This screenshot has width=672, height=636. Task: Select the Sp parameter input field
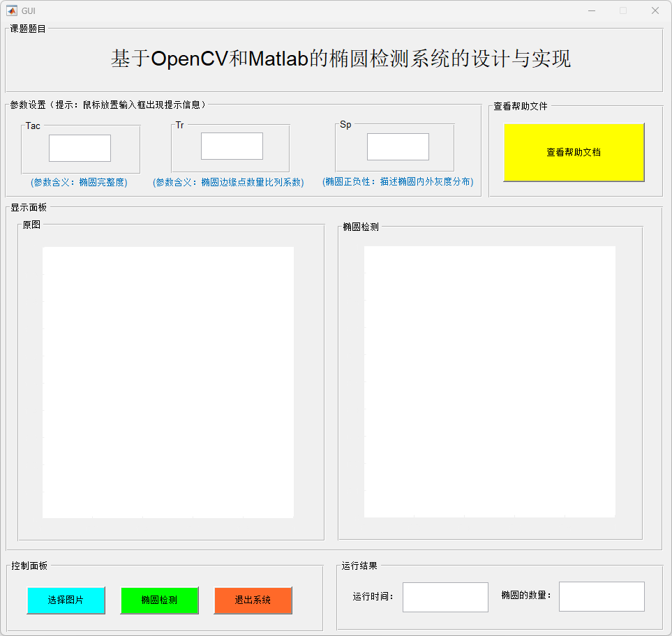tap(398, 147)
